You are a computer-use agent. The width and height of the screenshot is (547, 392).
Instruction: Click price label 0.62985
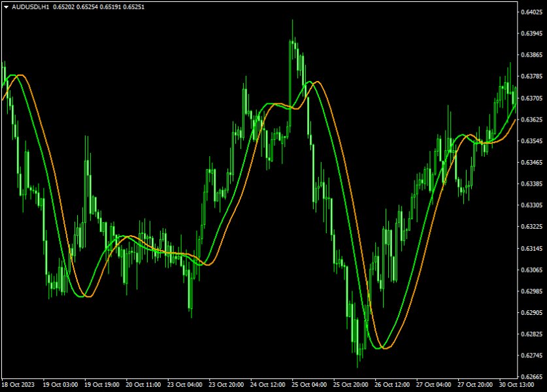click(x=532, y=291)
